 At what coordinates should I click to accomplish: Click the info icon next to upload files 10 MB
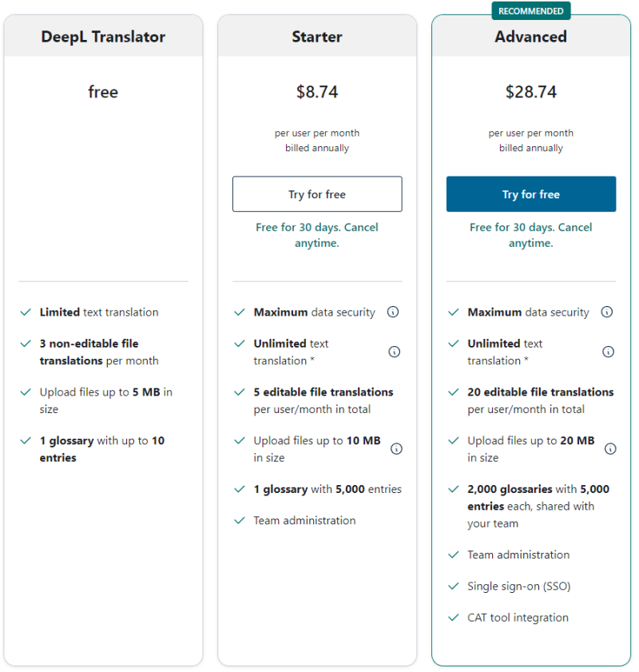[x=396, y=449]
